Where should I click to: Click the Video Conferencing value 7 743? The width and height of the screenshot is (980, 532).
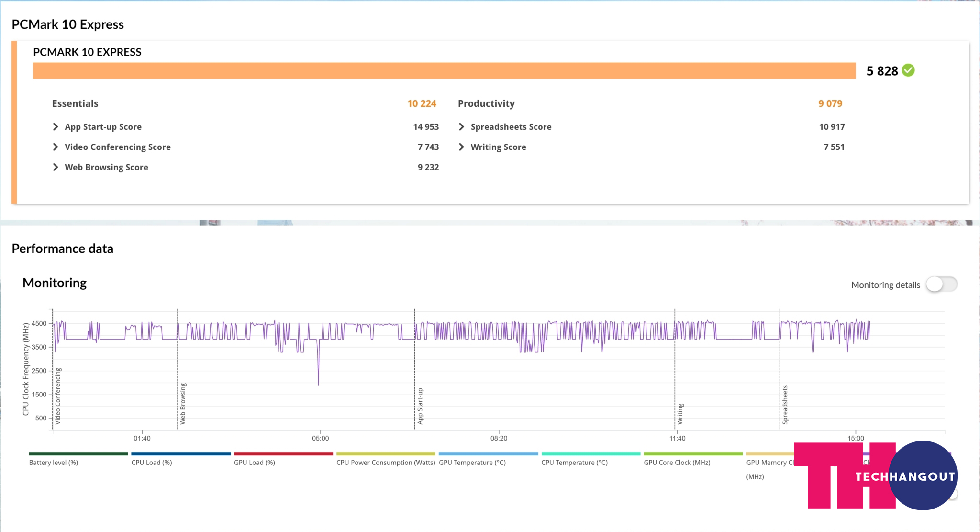click(x=428, y=147)
